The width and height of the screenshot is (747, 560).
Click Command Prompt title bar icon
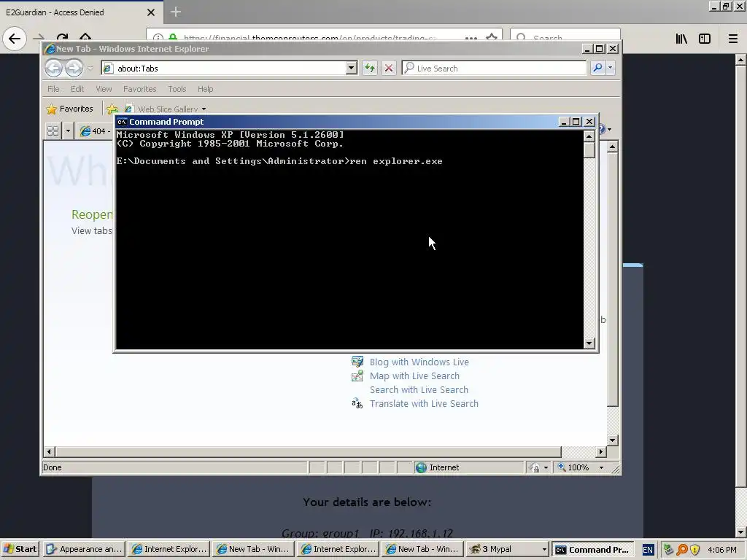tap(122, 122)
